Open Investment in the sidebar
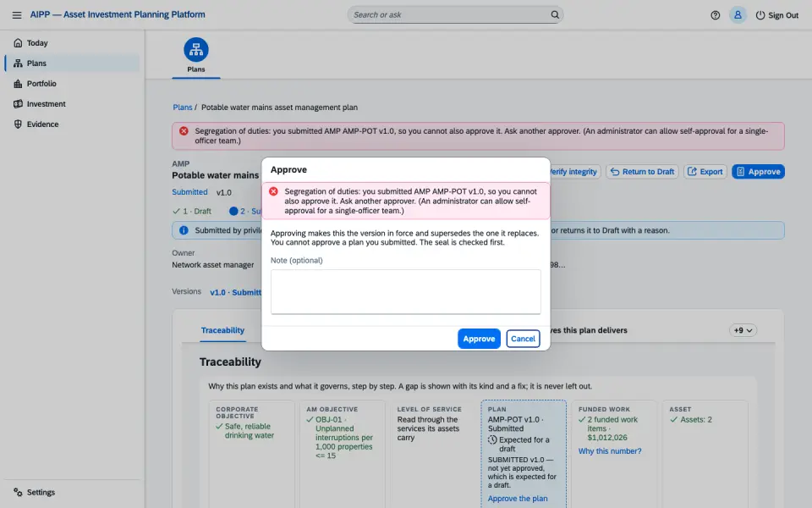 pyautogui.click(x=73, y=103)
